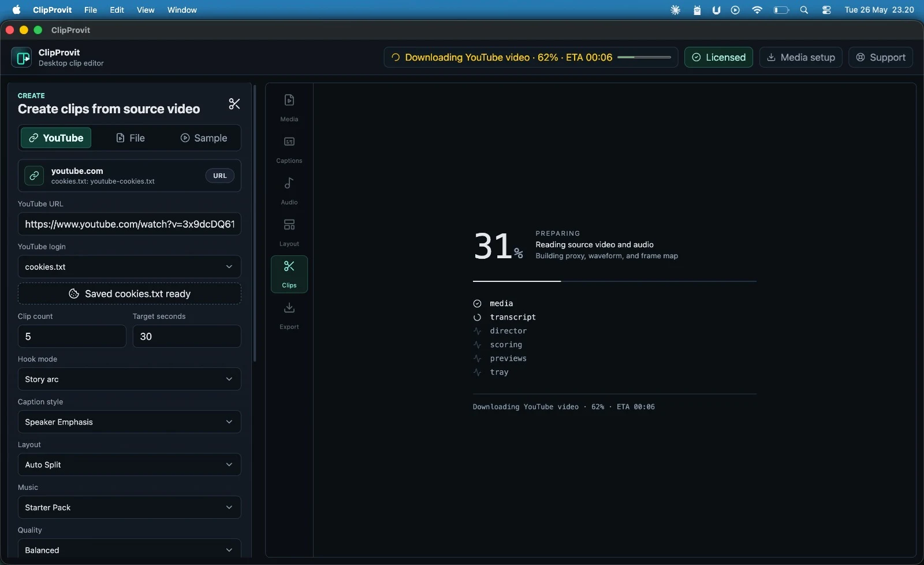Click the scissors icon beside Create clips heading
This screenshot has height=565, width=924.
pyautogui.click(x=234, y=104)
